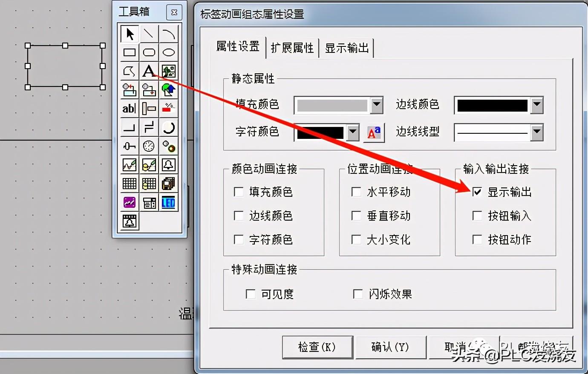Pick the 'ab|' input box tool

[x=130, y=109]
